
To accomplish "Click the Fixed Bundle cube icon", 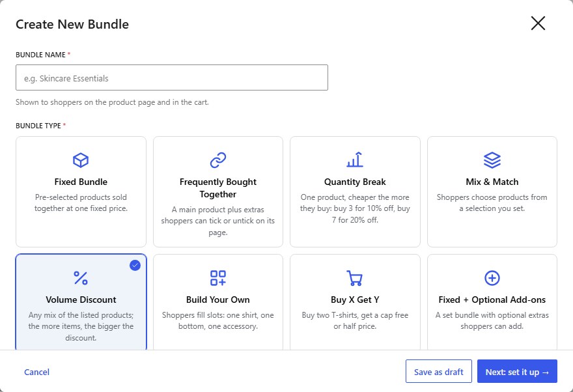I will click(x=81, y=160).
